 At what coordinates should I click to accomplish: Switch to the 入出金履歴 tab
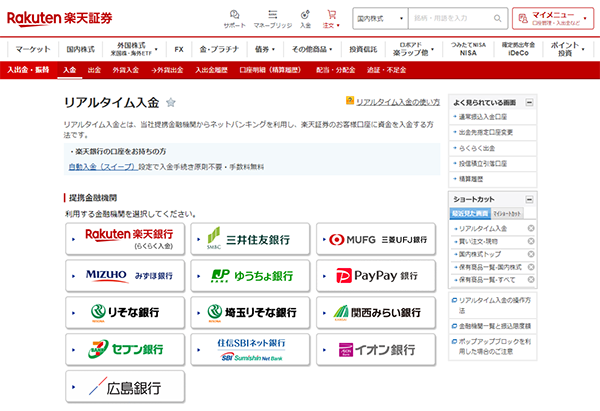(x=211, y=70)
